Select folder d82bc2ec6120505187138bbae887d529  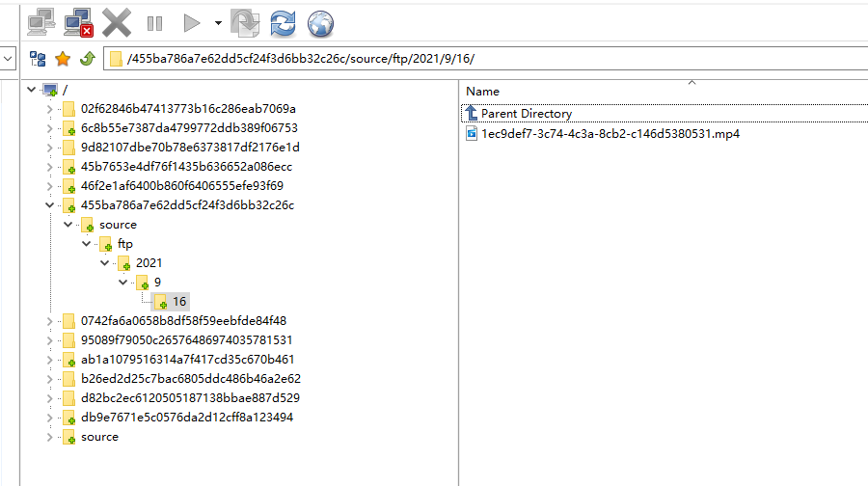coord(190,398)
